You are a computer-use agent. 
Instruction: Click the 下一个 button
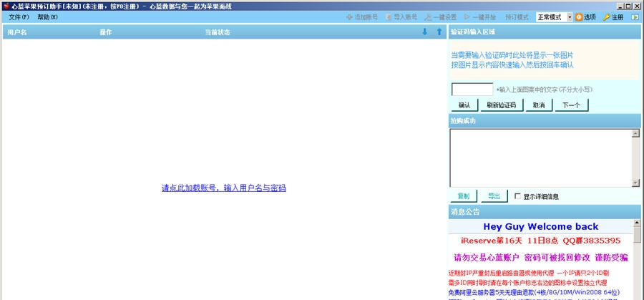571,105
